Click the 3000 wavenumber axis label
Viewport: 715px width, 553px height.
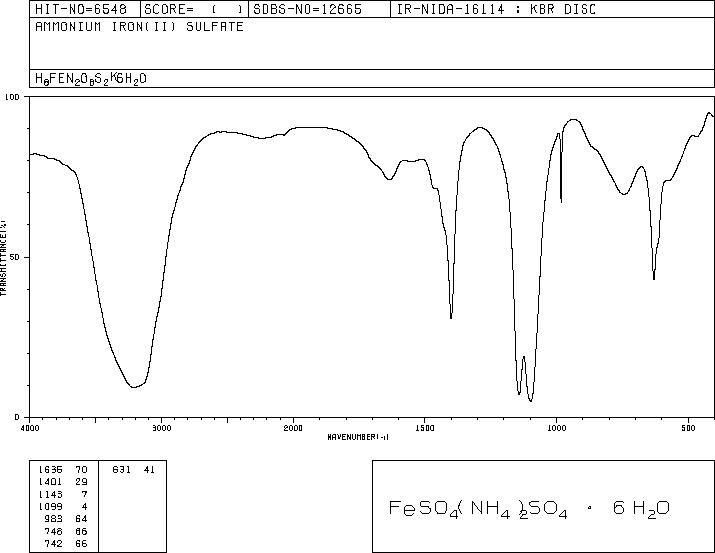click(x=162, y=428)
